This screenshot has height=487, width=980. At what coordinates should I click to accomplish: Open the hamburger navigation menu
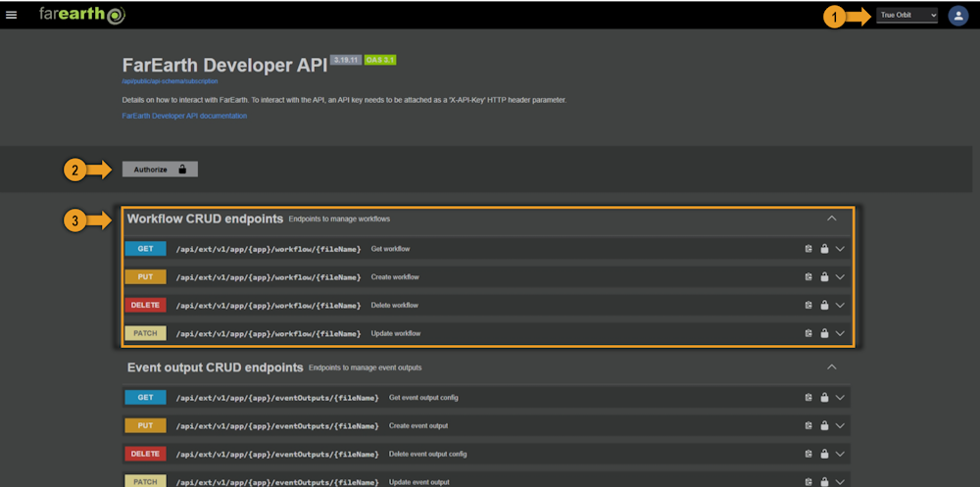coord(11,15)
